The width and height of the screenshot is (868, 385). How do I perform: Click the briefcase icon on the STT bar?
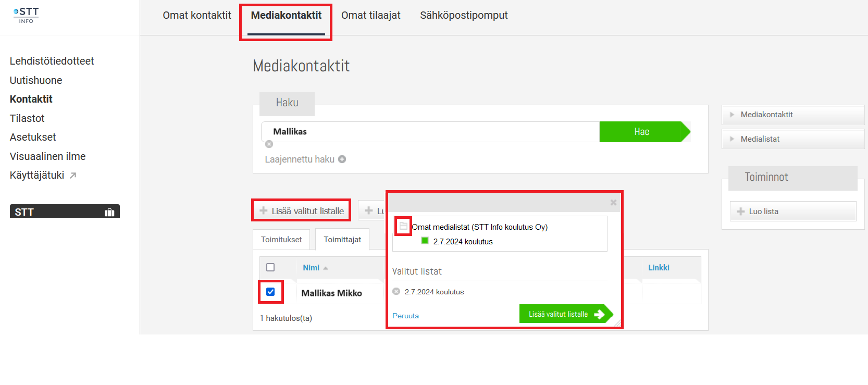coord(109,212)
